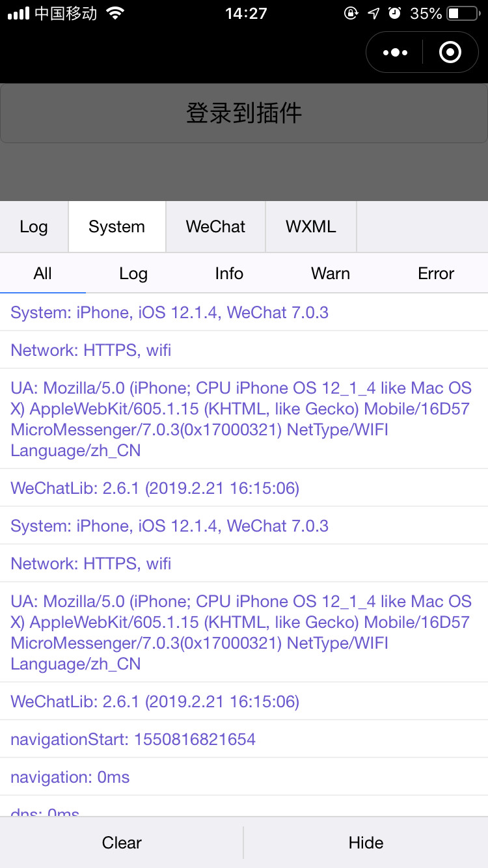Viewport: 488px width, 868px height.
Task: Hide the debug console panel
Action: [x=366, y=843]
